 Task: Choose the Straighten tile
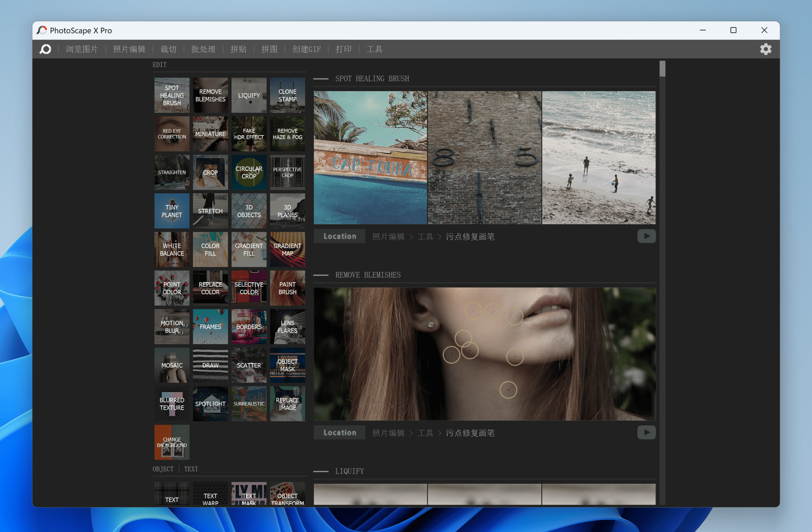[x=172, y=172]
